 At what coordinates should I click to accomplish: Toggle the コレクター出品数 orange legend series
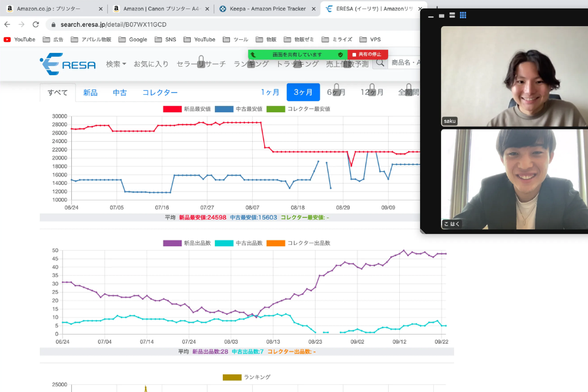[298, 243]
